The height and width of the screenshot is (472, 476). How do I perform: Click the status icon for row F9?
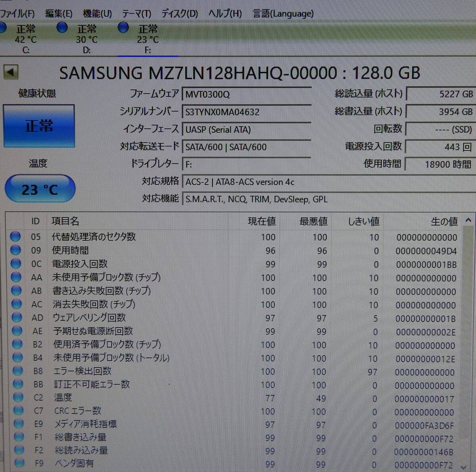tap(19, 463)
